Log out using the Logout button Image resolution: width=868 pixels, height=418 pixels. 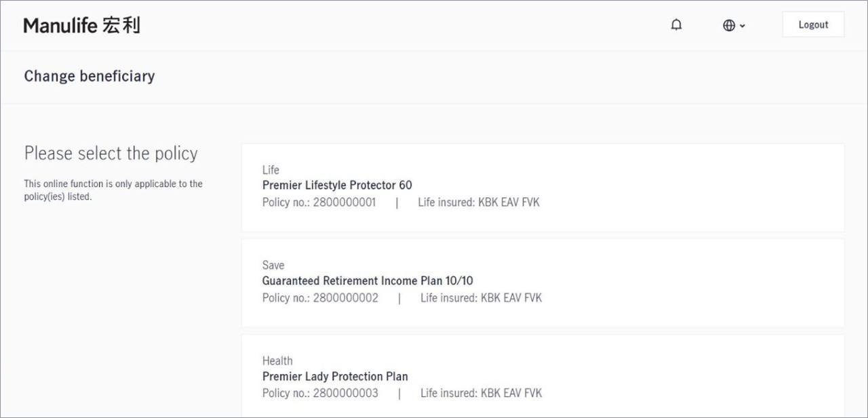813,24
